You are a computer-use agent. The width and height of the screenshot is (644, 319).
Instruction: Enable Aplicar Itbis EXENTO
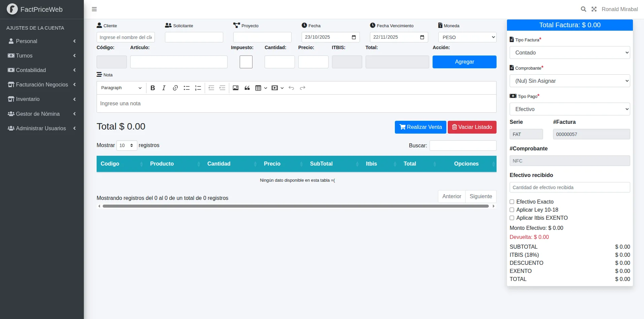(x=512, y=218)
